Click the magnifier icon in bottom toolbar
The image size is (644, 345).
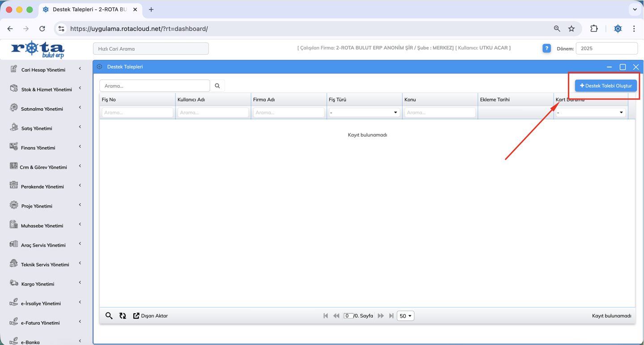tap(109, 316)
